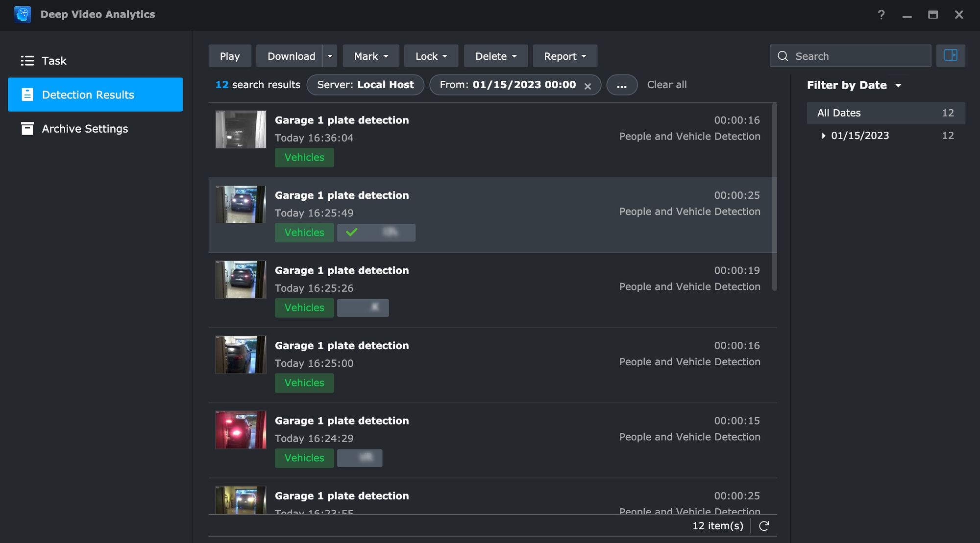Click the refresh icon beside item count
The width and height of the screenshot is (980, 543).
764,526
